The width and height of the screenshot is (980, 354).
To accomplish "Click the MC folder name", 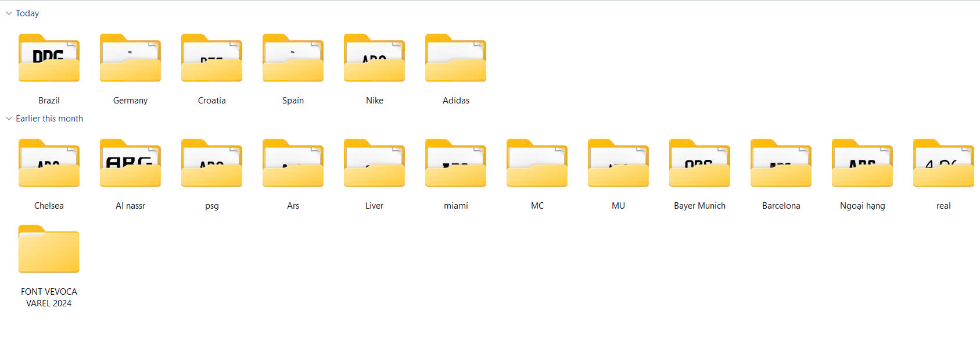I will point(537,206).
